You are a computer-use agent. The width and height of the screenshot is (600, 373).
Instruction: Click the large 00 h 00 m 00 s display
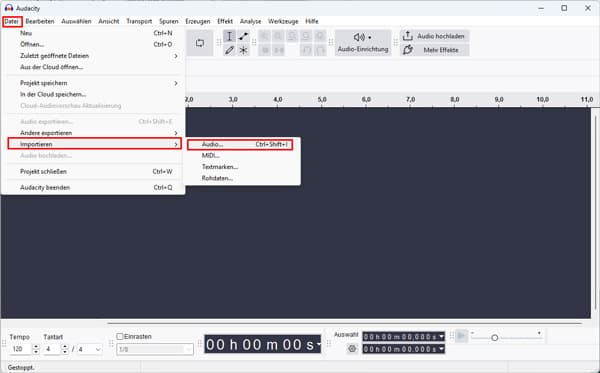(262, 344)
